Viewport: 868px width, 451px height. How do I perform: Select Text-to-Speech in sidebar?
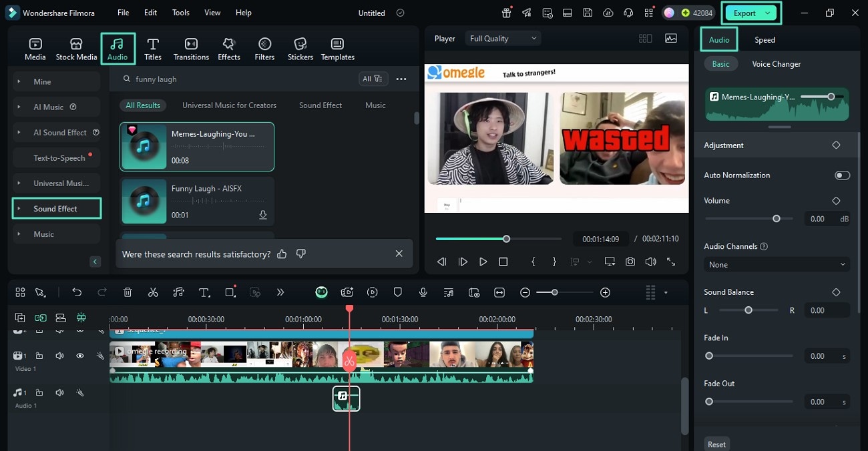57,158
